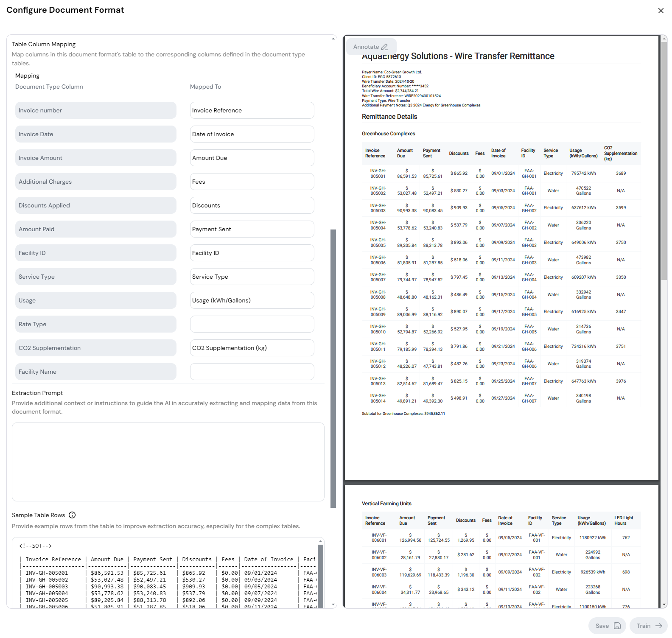Open the Usage (kWh/Gallons) mapping field
This screenshot has height=638, width=672.
point(252,300)
